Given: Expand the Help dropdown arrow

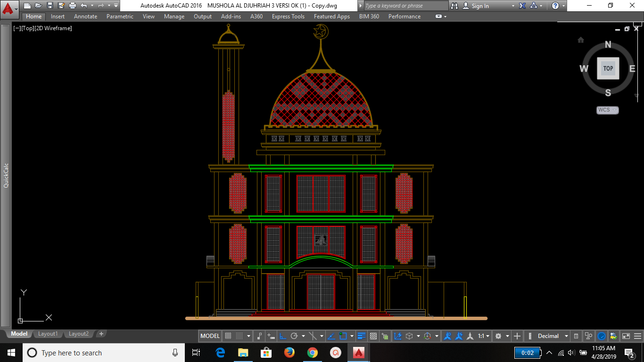Looking at the screenshot, I should coord(563,6).
